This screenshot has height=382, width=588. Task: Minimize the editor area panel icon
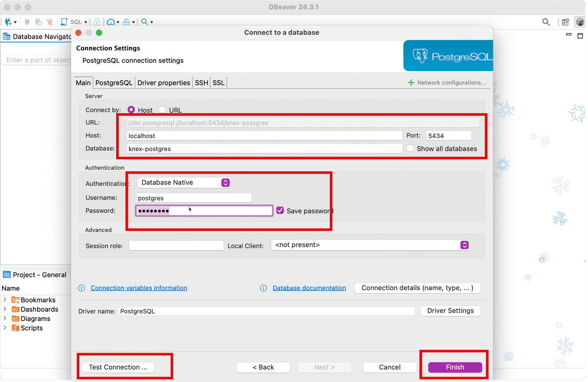pyautogui.click(x=569, y=35)
